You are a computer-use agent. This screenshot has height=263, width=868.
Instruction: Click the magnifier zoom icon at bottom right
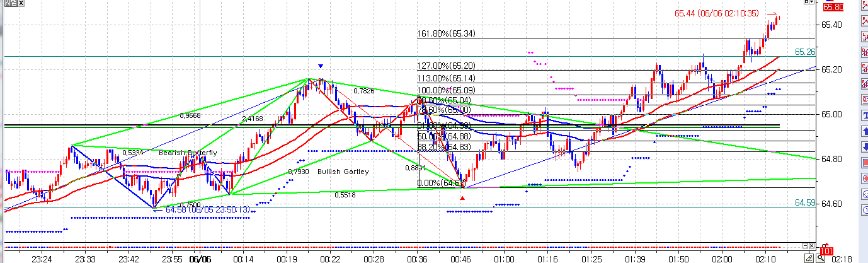tap(821, 258)
